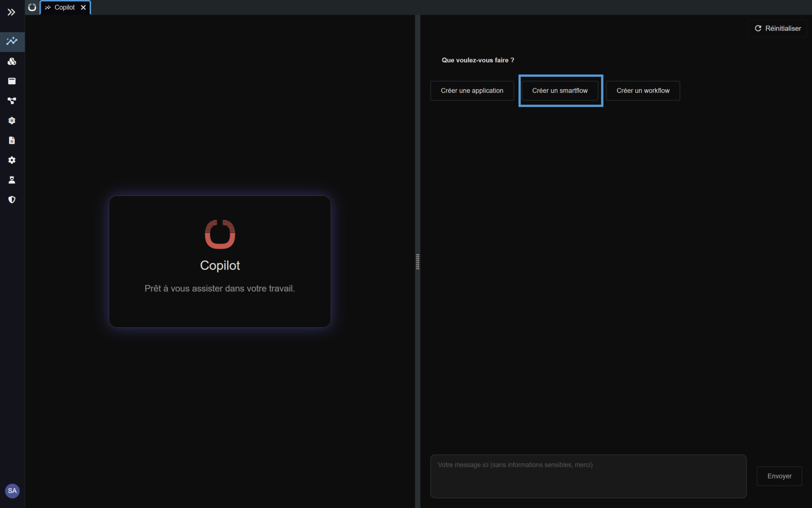The image size is (812, 508).
Task: Choose Créer une application
Action: pyautogui.click(x=472, y=91)
